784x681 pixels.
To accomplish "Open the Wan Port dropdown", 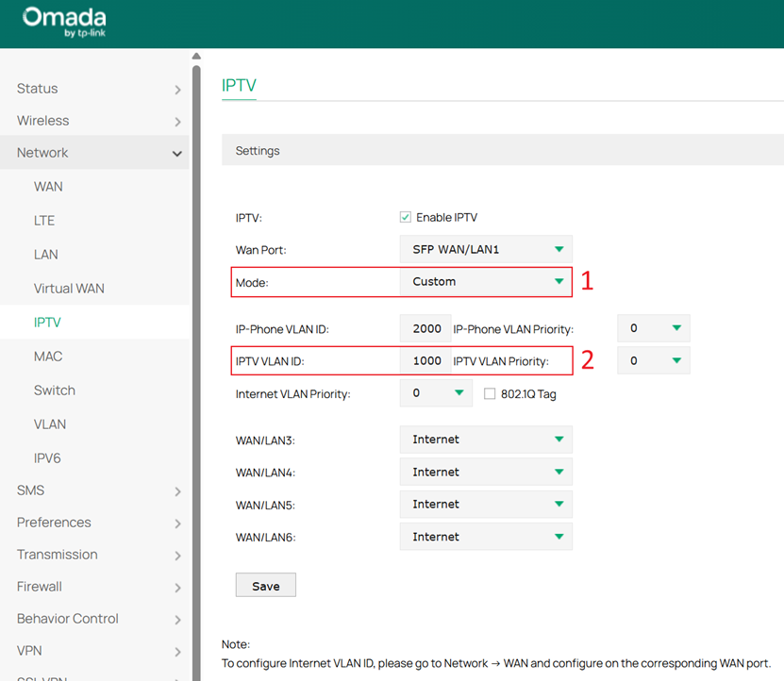I will (x=485, y=249).
